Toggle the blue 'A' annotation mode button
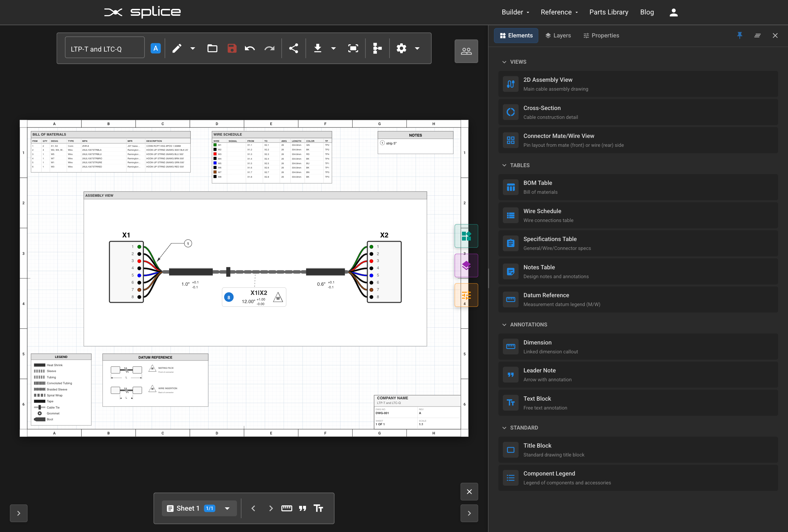 click(155, 48)
